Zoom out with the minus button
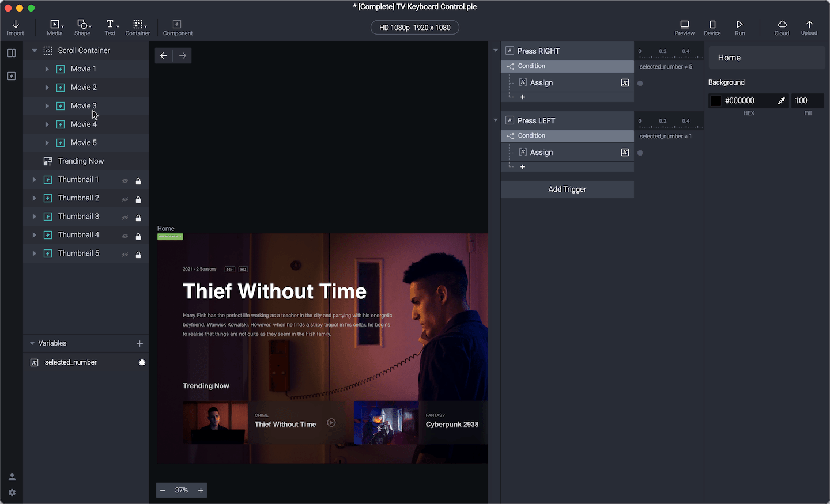Viewport: 830px width, 504px height. click(163, 490)
